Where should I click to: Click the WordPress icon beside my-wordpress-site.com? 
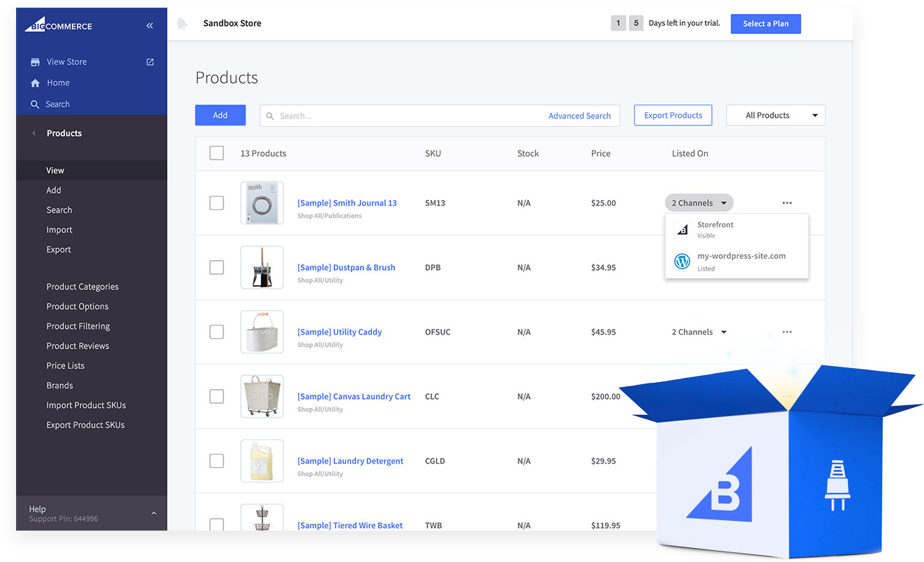tap(682, 261)
